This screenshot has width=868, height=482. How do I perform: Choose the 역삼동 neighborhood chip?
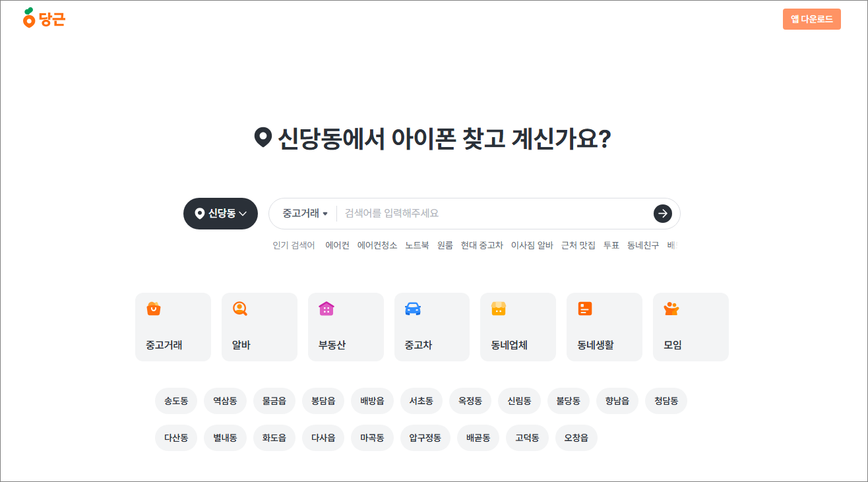click(225, 401)
